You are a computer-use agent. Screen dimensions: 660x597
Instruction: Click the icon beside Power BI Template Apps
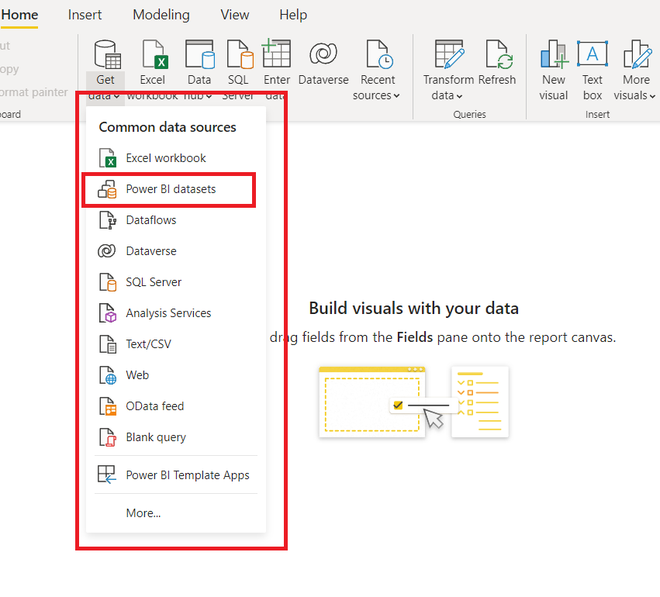106,474
